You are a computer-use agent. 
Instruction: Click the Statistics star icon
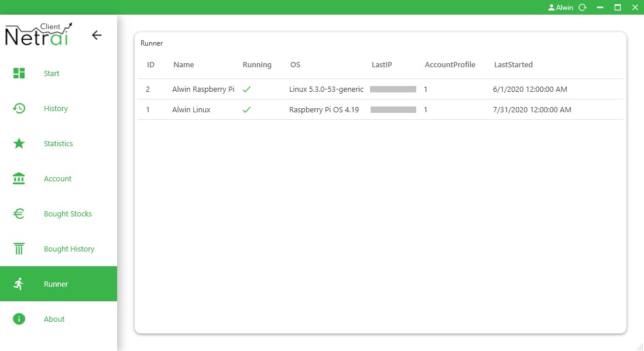[19, 143]
